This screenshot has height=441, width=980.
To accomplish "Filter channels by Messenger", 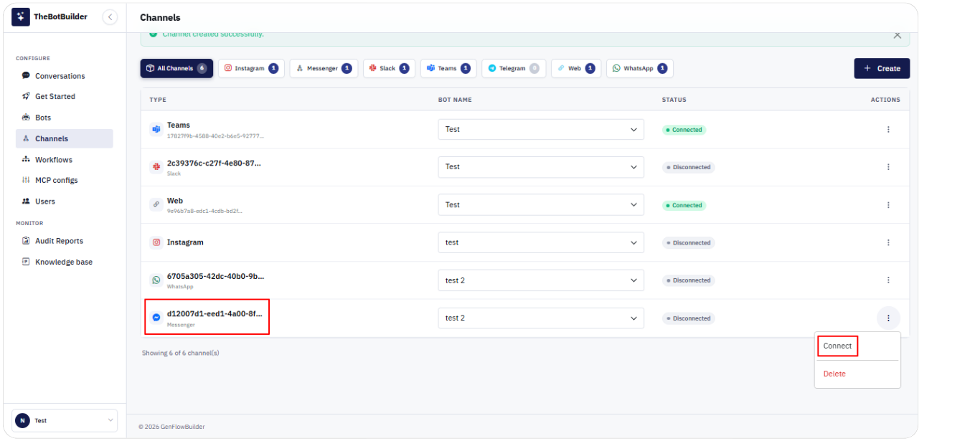I will tap(324, 69).
